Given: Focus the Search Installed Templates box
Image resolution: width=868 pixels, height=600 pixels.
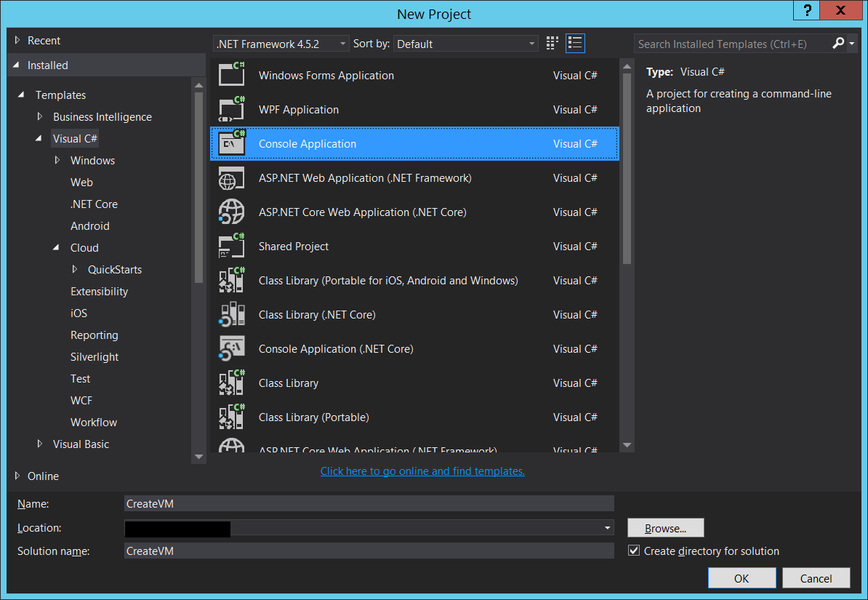Looking at the screenshot, I should [x=732, y=44].
